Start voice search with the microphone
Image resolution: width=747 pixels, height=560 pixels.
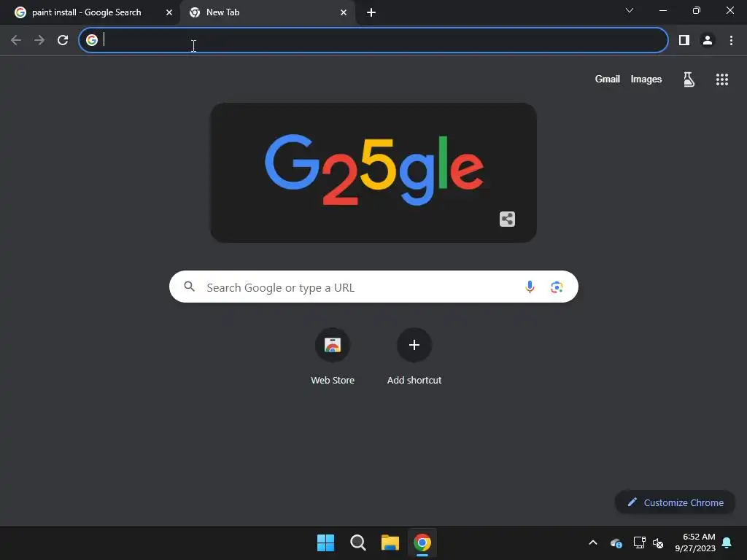pyautogui.click(x=530, y=287)
